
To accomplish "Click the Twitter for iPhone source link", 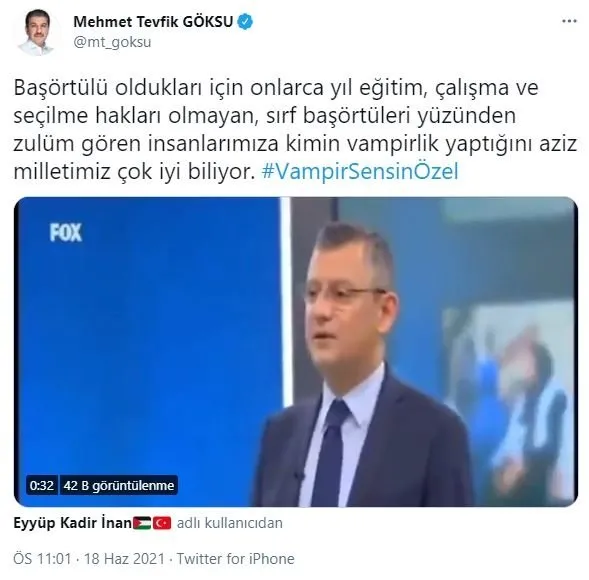I will coord(236,559).
